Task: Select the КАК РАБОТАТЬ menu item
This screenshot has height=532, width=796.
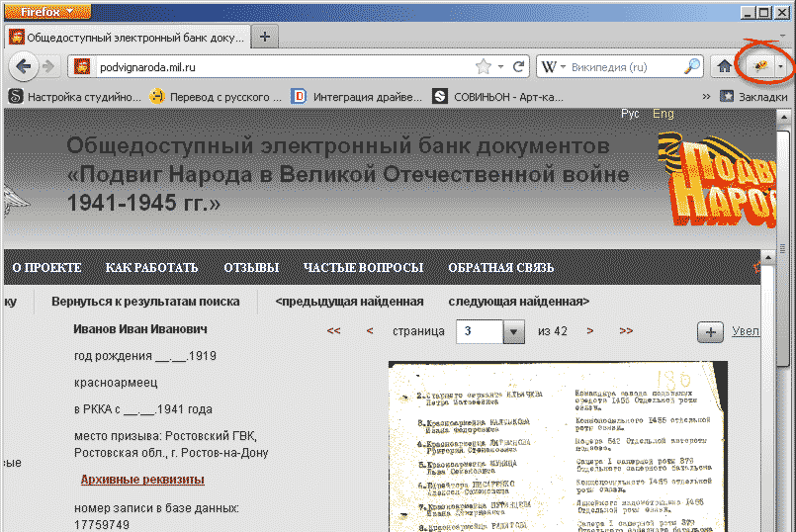Action: coord(151,268)
